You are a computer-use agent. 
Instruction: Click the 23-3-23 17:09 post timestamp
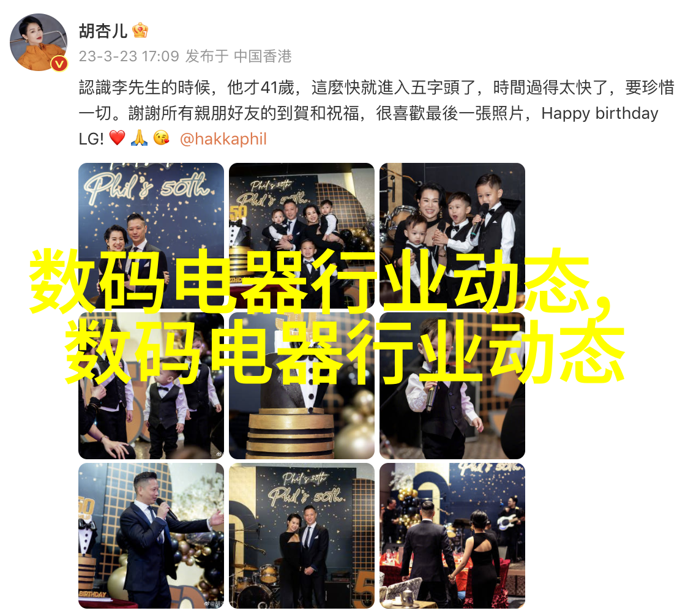[129, 56]
